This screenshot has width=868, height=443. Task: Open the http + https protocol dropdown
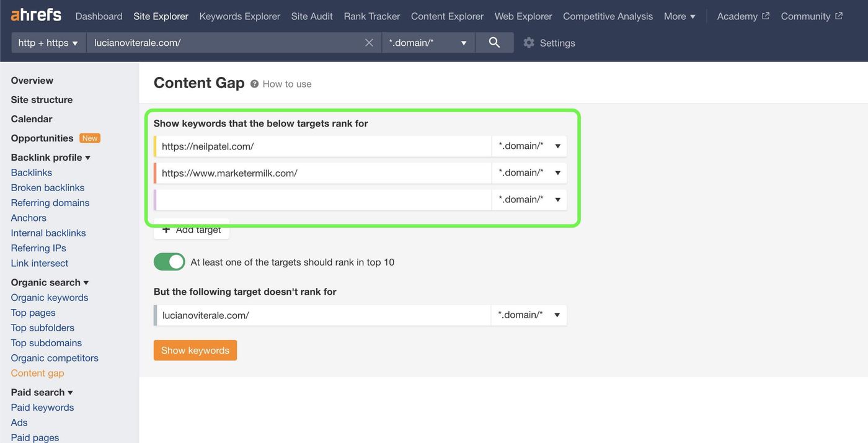pyautogui.click(x=48, y=43)
